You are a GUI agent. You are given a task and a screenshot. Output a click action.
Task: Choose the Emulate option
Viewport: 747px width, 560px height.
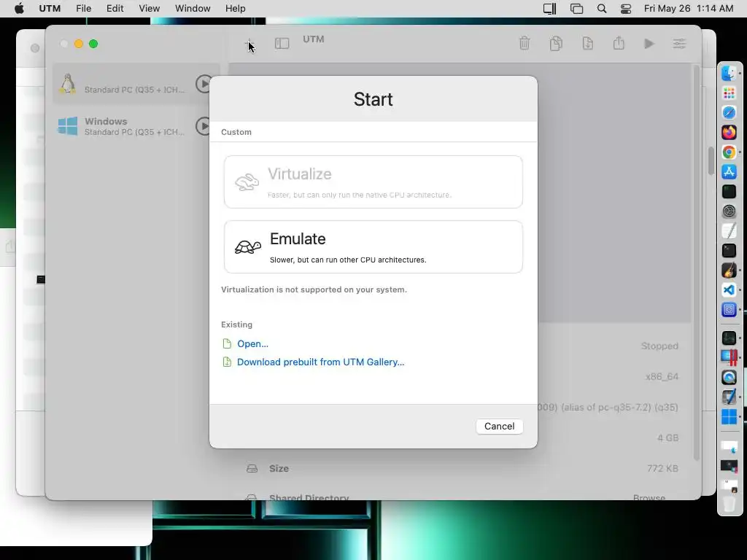(x=373, y=246)
